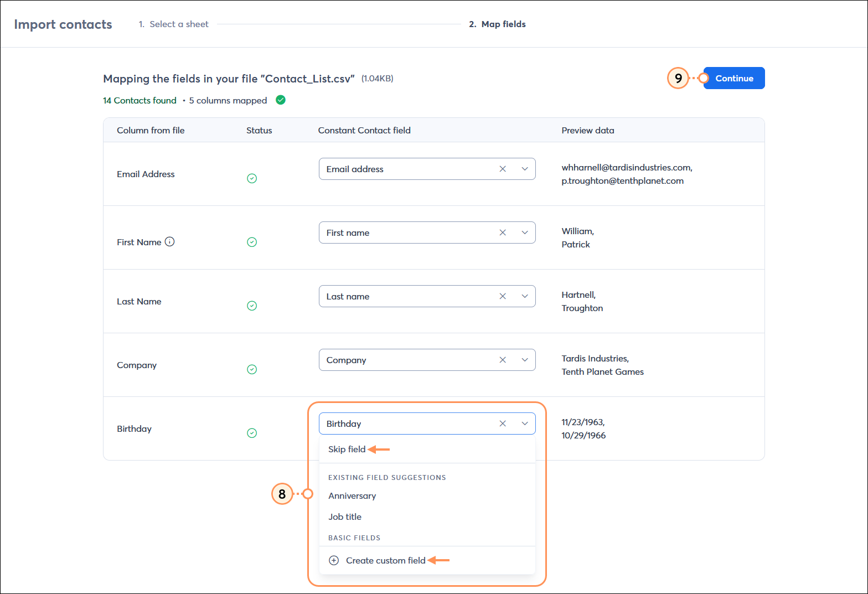This screenshot has width=868, height=594.
Task: Click the 10/29/1966 preview date
Action: click(583, 435)
